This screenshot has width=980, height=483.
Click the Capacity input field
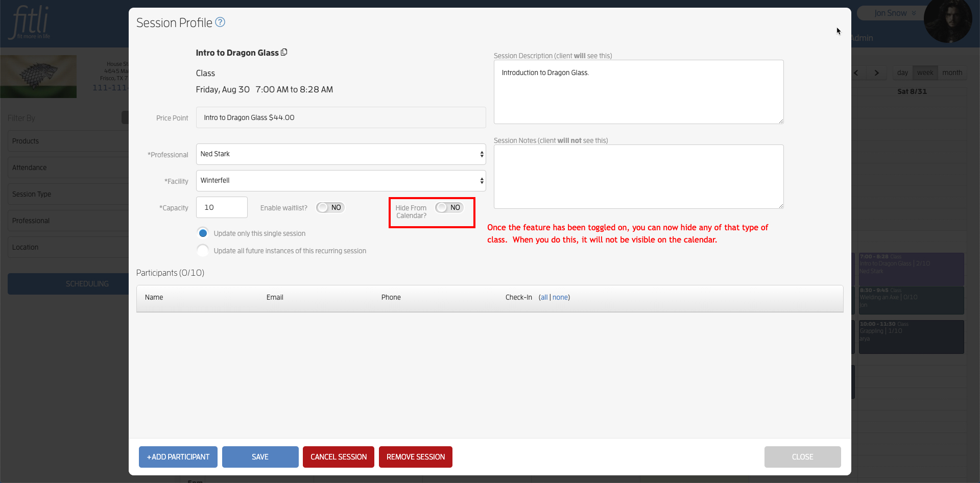coord(222,207)
